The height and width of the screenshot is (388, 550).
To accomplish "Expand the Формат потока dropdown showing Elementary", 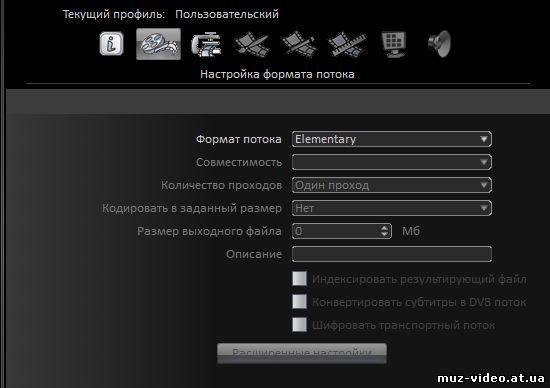I will [x=392, y=139].
